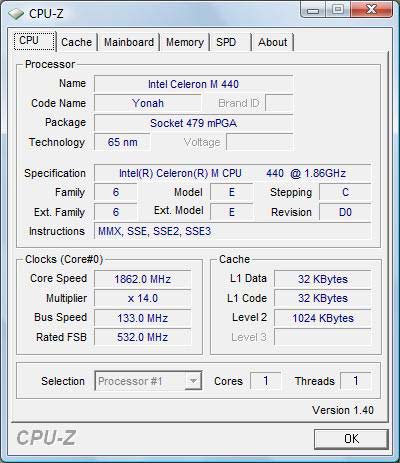The height and width of the screenshot is (463, 400).
Task: Open the About tab
Action: (272, 42)
